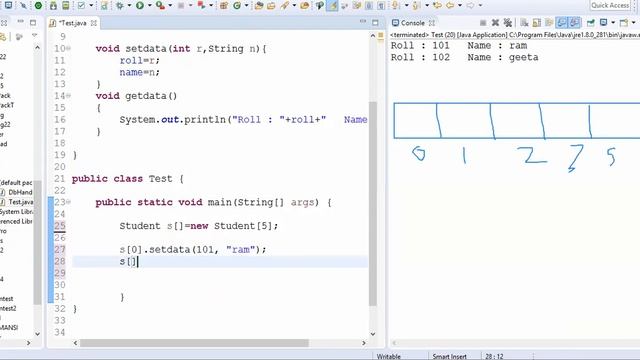Close the *Test.java editor tab
The width and height of the screenshot is (640, 360).
(x=94, y=23)
